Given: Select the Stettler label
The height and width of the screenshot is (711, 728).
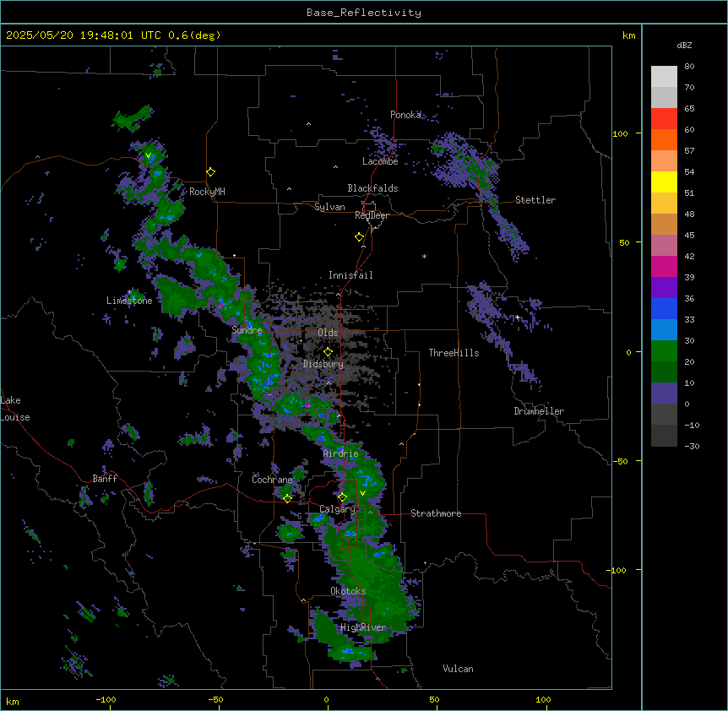Looking at the screenshot, I should point(535,200).
